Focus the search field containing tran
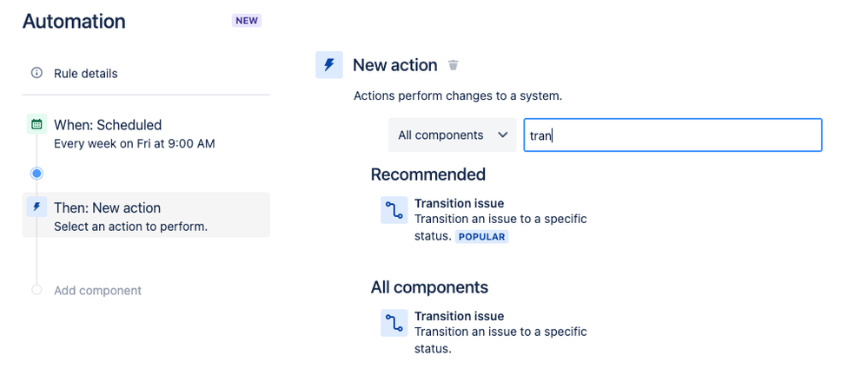868x375 pixels. tap(673, 135)
